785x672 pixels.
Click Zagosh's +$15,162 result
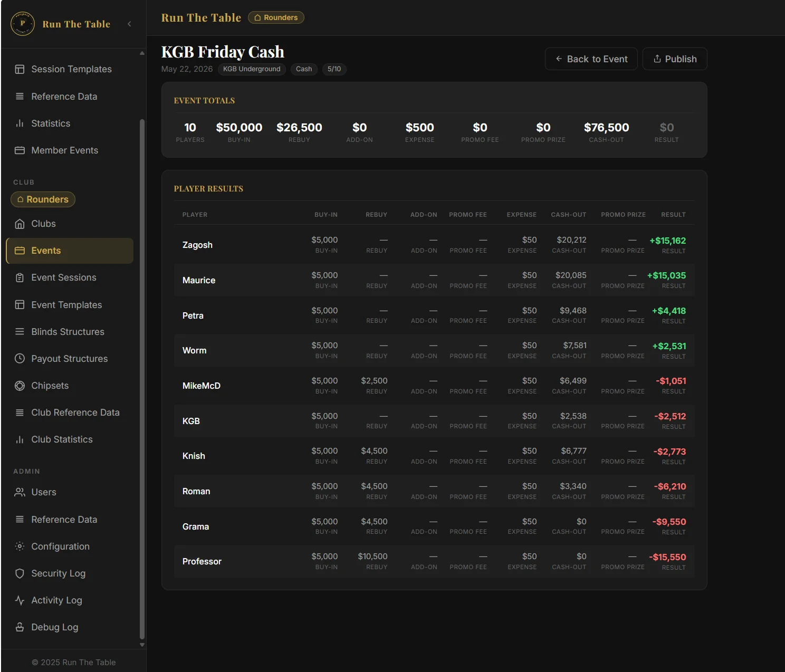667,241
